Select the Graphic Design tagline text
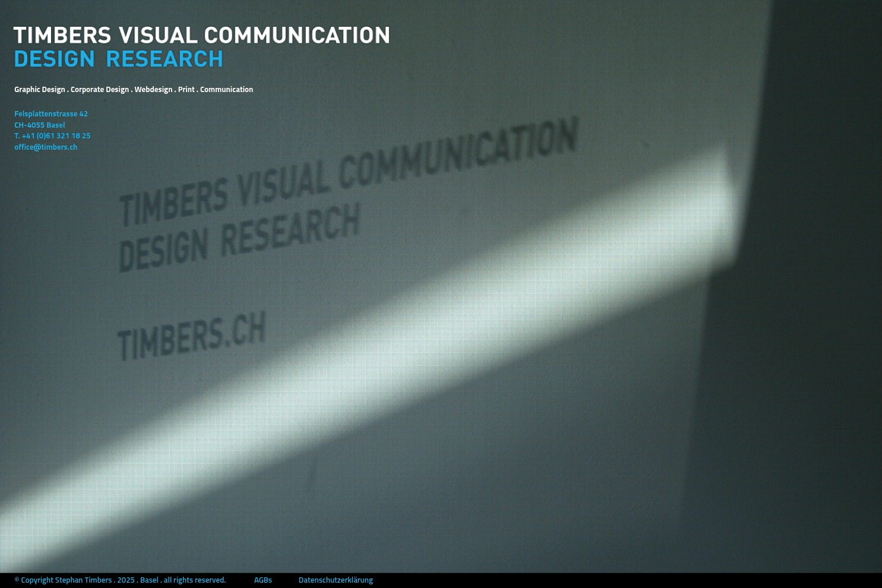882x588 pixels. (x=39, y=89)
